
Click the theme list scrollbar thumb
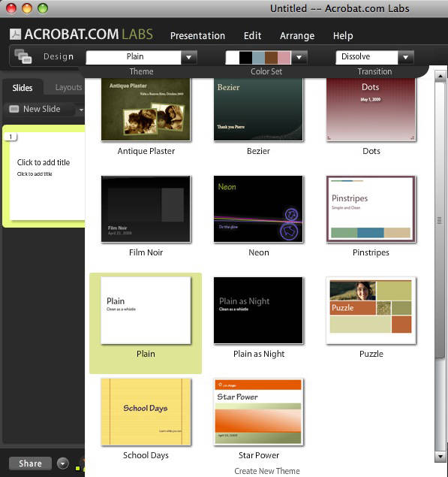pos(440,220)
